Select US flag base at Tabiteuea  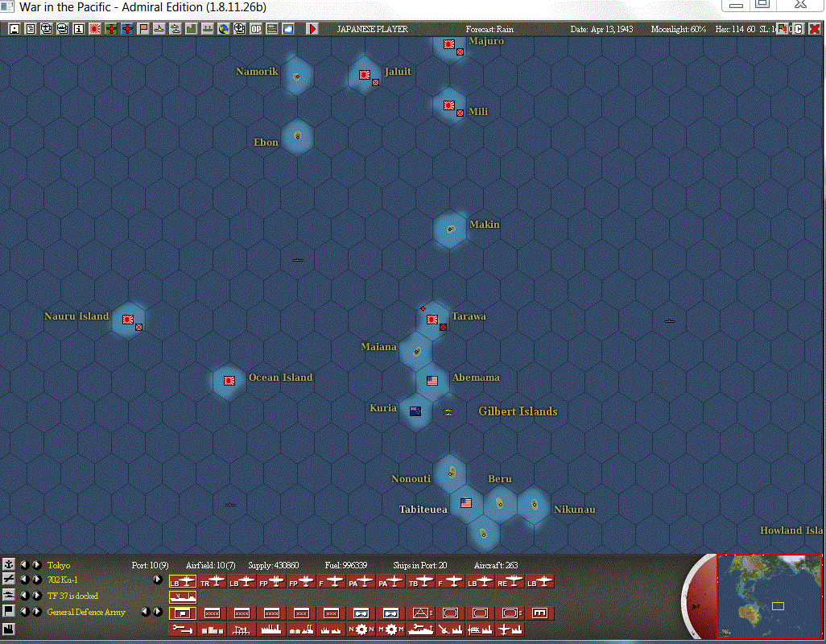pyautogui.click(x=465, y=503)
